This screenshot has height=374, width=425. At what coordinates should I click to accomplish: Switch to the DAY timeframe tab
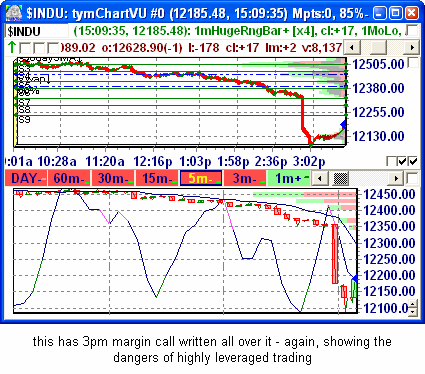(x=26, y=178)
